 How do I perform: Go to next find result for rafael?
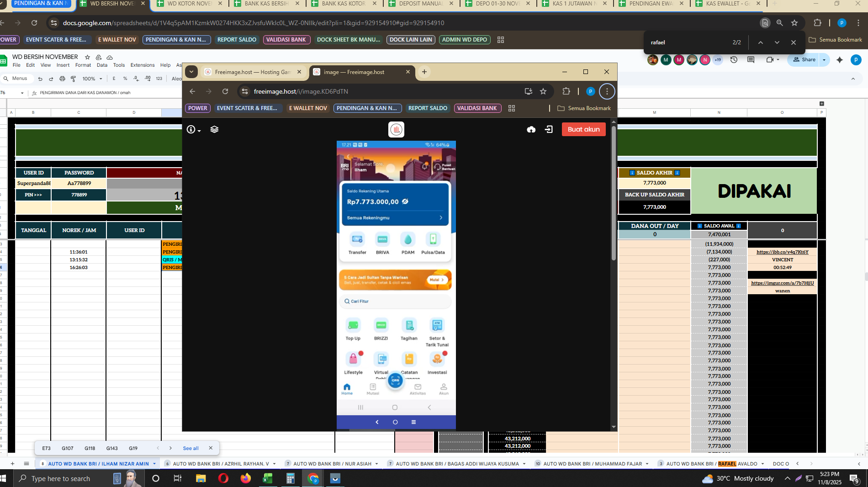[777, 42]
